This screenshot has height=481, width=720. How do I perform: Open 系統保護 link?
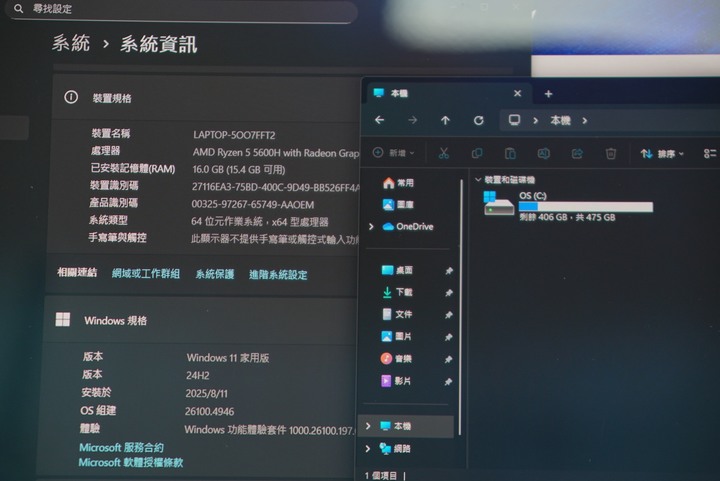click(215, 274)
